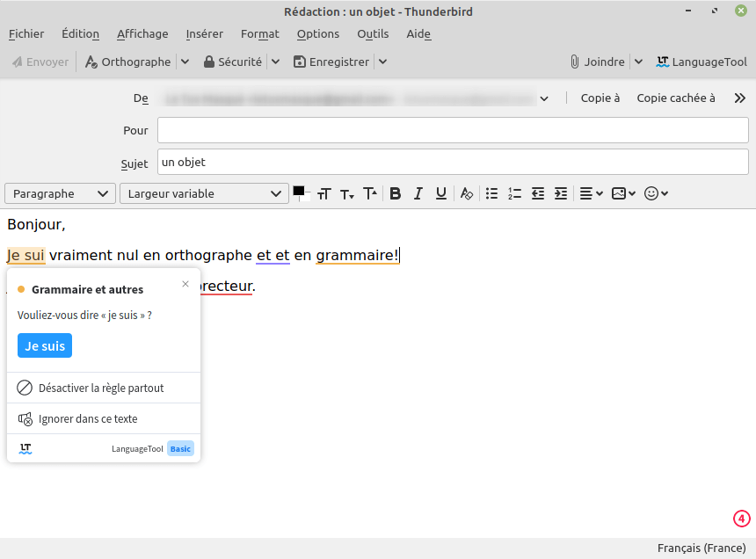
Task: Apply the 'Je suis' correction
Action: pos(45,345)
